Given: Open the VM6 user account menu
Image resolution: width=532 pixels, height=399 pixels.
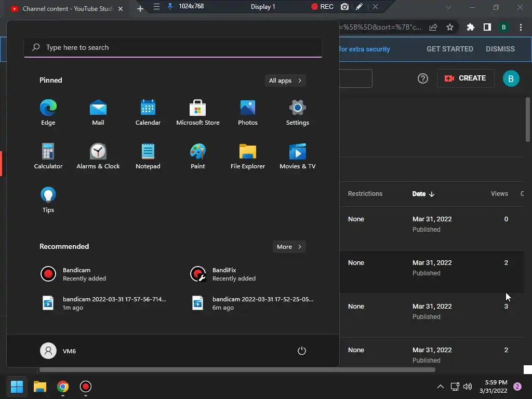Looking at the screenshot, I should coord(58,351).
